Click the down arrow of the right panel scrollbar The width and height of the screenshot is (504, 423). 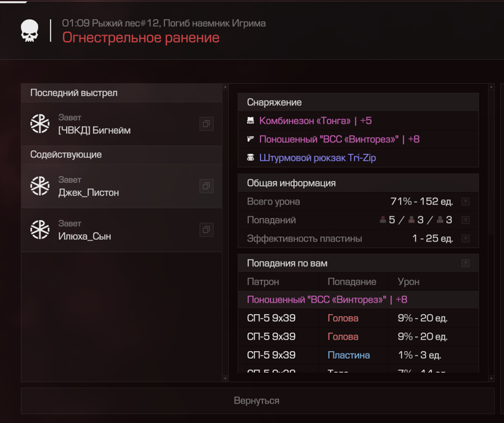point(491,378)
